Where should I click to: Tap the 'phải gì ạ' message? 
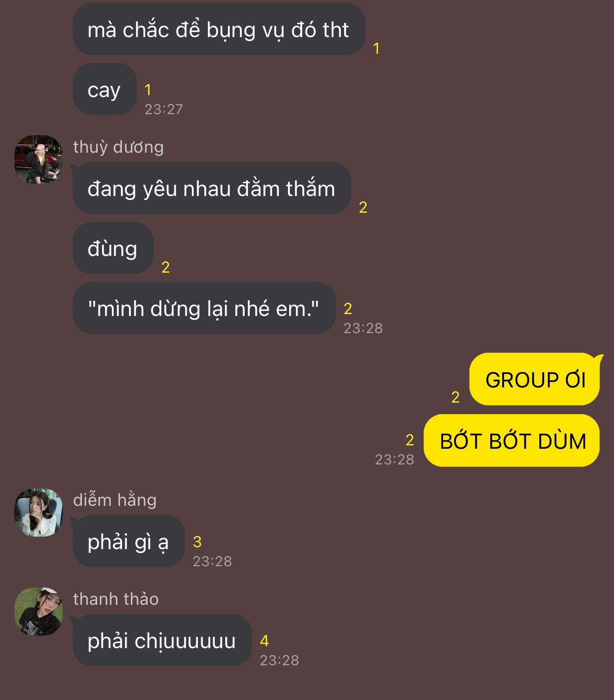tap(129, 541)
